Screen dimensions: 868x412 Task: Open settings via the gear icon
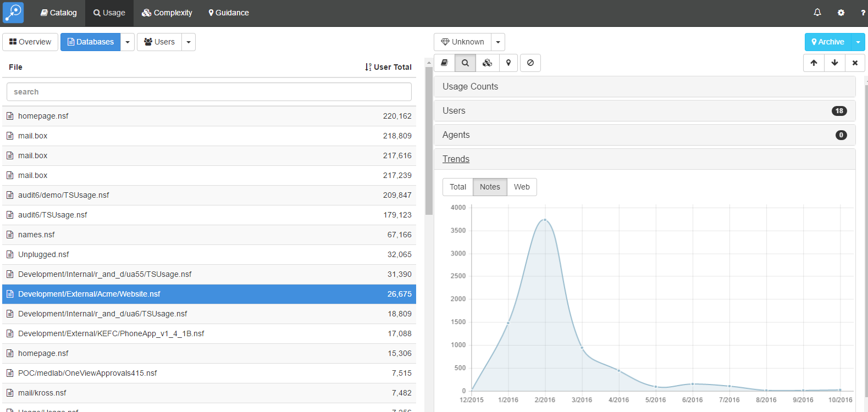tap(841, 13)
